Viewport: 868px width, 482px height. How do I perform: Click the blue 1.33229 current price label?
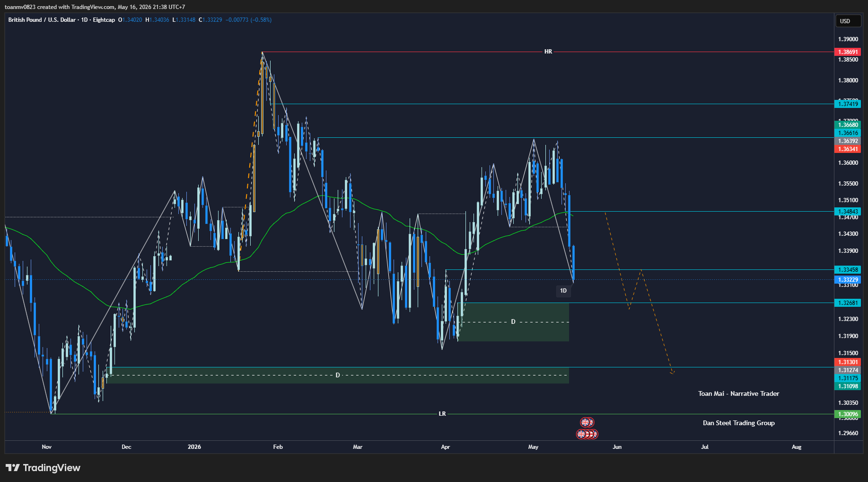[x=848, y=280]
